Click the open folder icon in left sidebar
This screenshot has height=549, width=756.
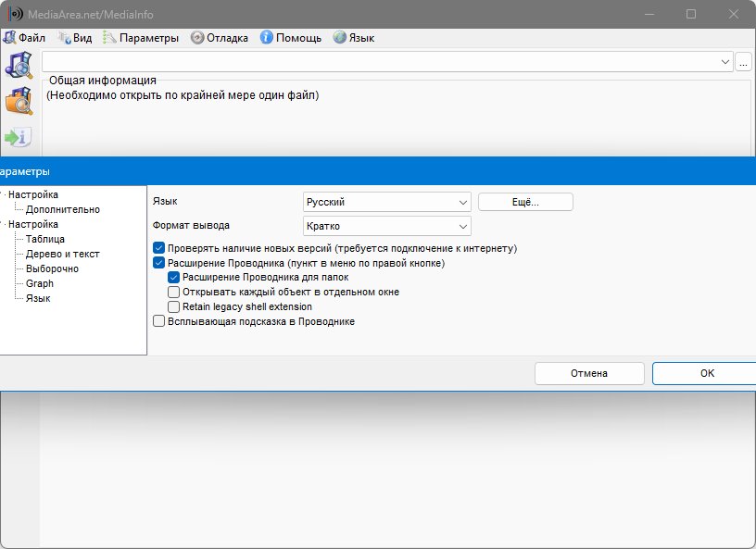pos(19,101)
